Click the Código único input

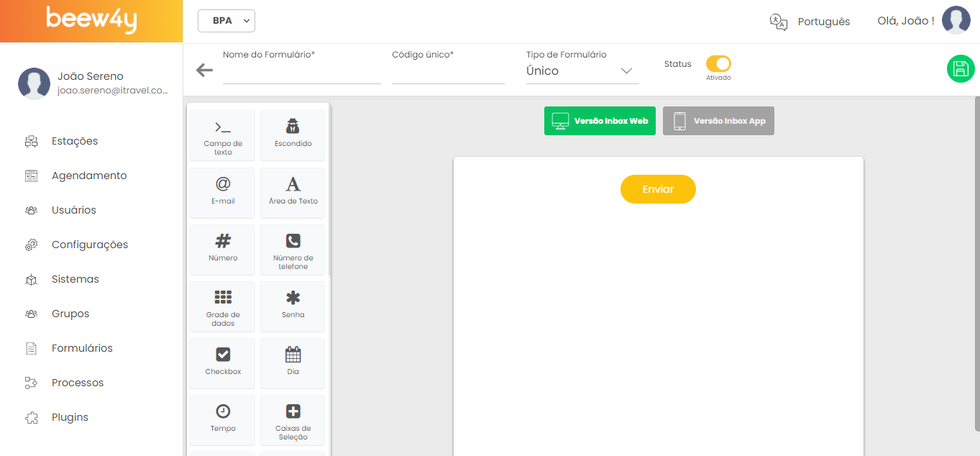pyautogui.click(x=448, y=73)
